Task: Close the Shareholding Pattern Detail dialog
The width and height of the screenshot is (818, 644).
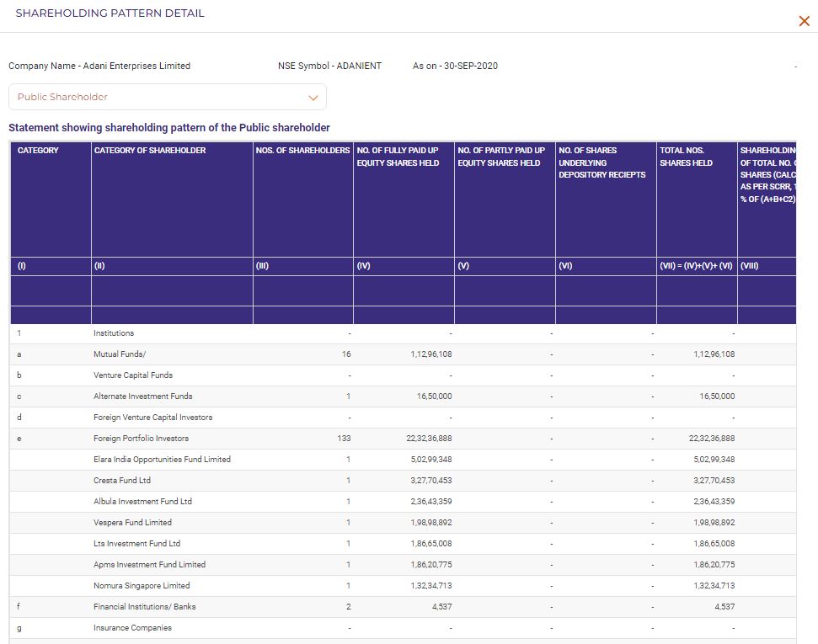Action: pyautogui.click(x=804, y=21)
